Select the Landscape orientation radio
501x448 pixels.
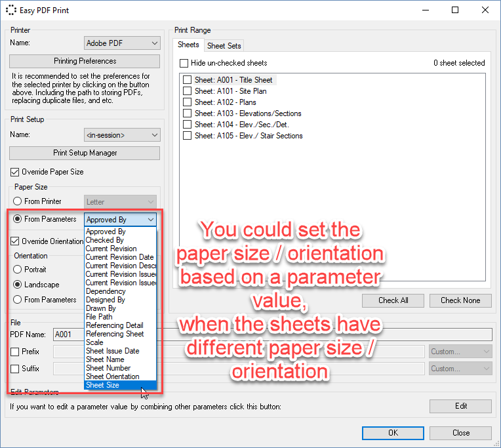tap(17, 285)
